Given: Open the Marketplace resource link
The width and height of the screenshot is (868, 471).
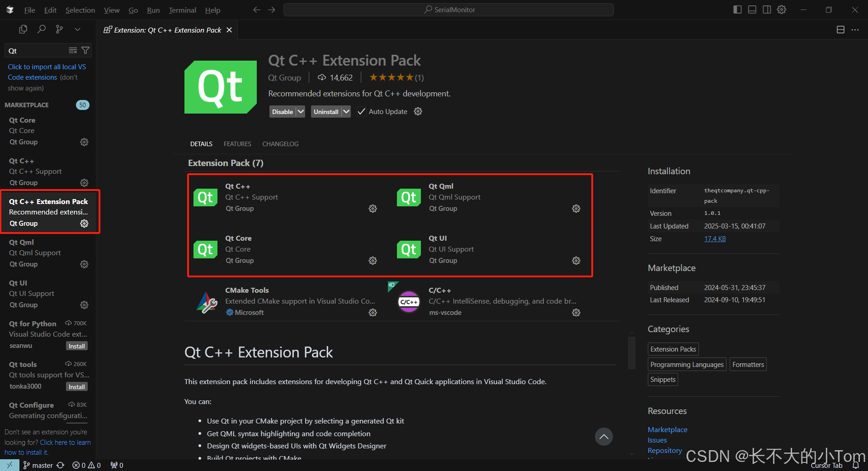Looking at the screenshot, I should point(667,429).
